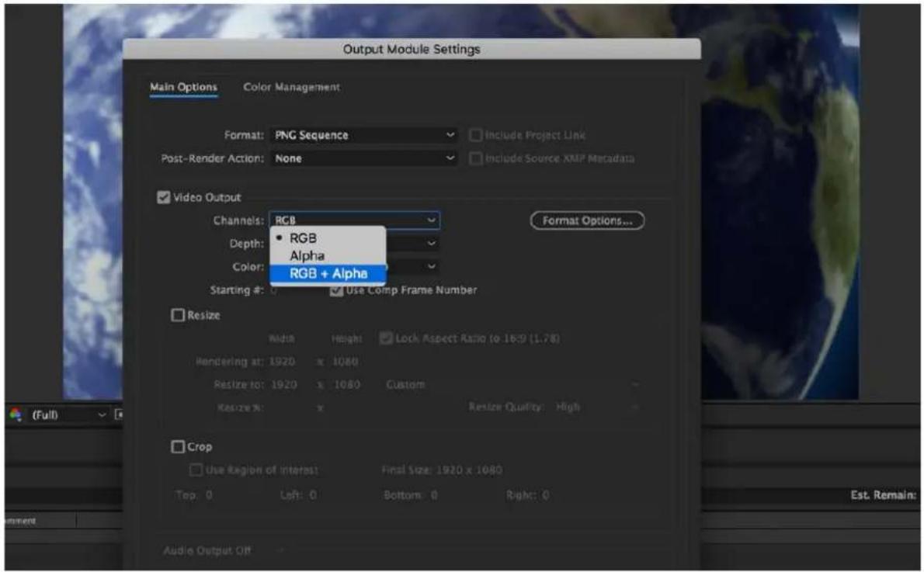Image resolution: width=924 pixels, height=572 pixels.
Task: Toggle Include Source XMP Metadata checkbox
Action: (x=475, y=158)
